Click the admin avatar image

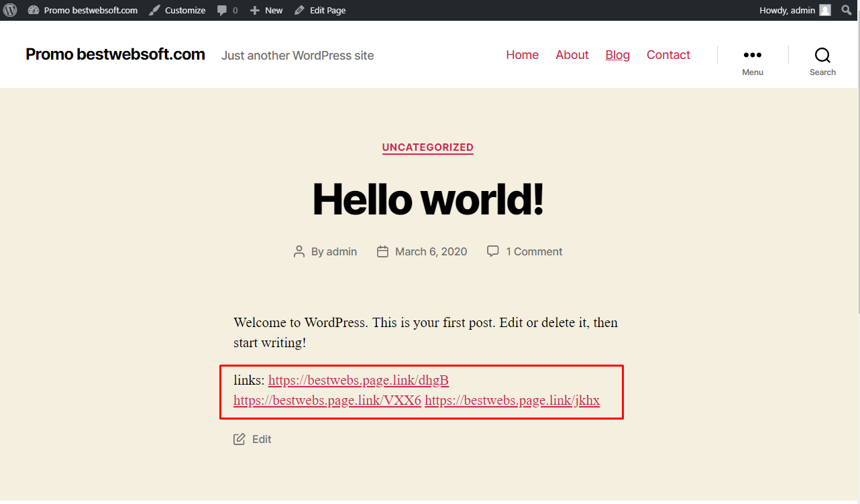click(x=825, y=10)
